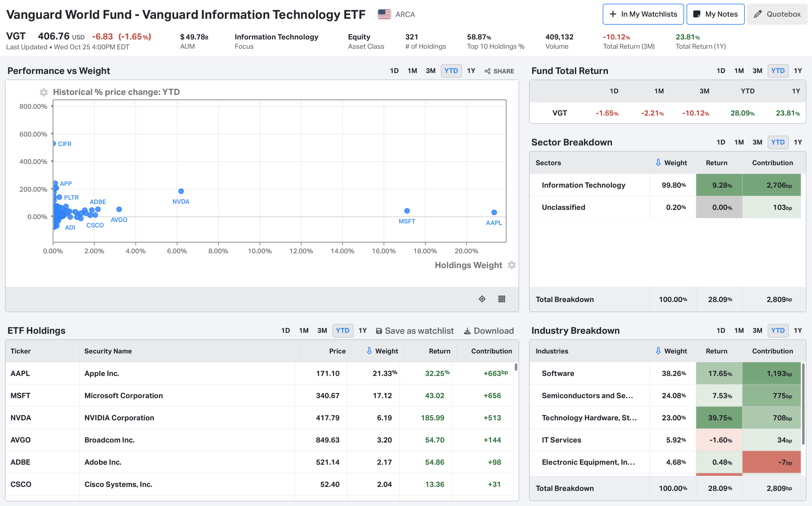The image size is (812, 506).
Task: Click the gear icon beside Historical % price change
Action: tap(43, 92)
